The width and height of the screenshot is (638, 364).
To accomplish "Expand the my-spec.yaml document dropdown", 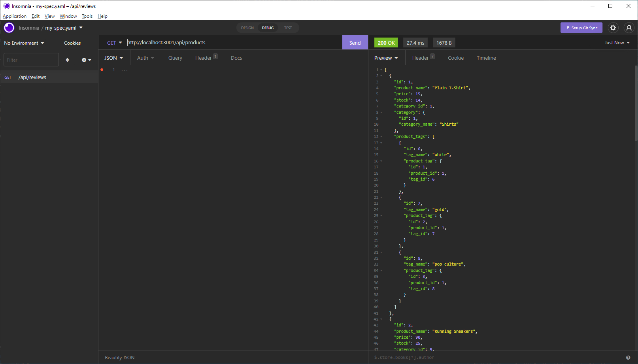I will point(64,28).
